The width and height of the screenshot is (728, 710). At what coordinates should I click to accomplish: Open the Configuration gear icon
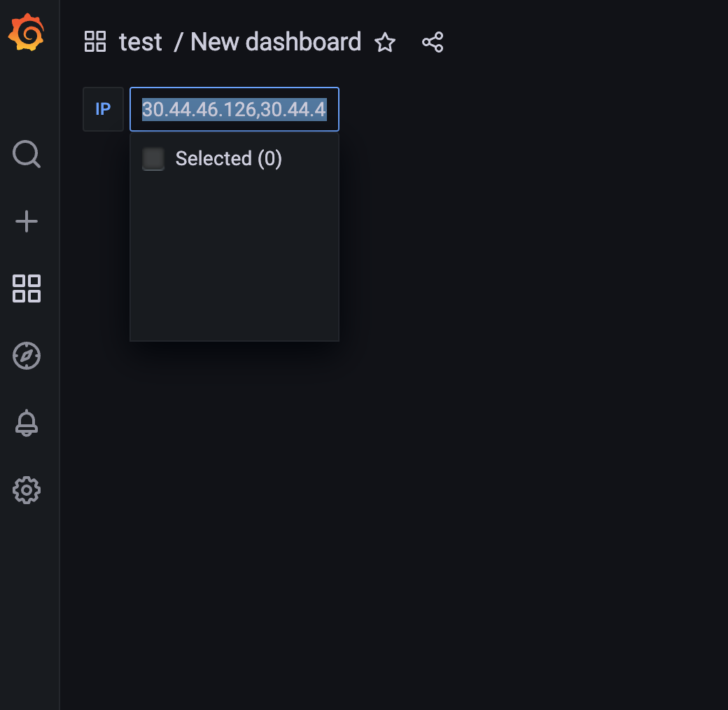point(27,490)
